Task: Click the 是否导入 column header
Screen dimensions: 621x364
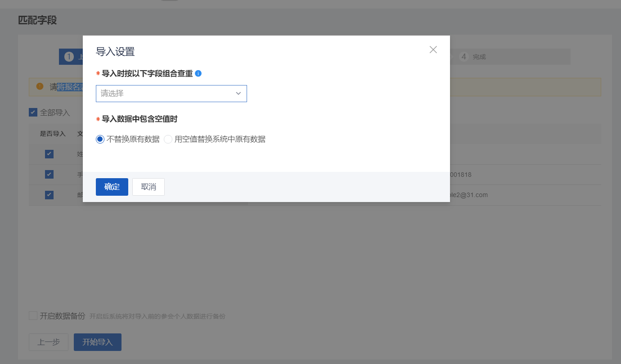Action: coord(53,134)
